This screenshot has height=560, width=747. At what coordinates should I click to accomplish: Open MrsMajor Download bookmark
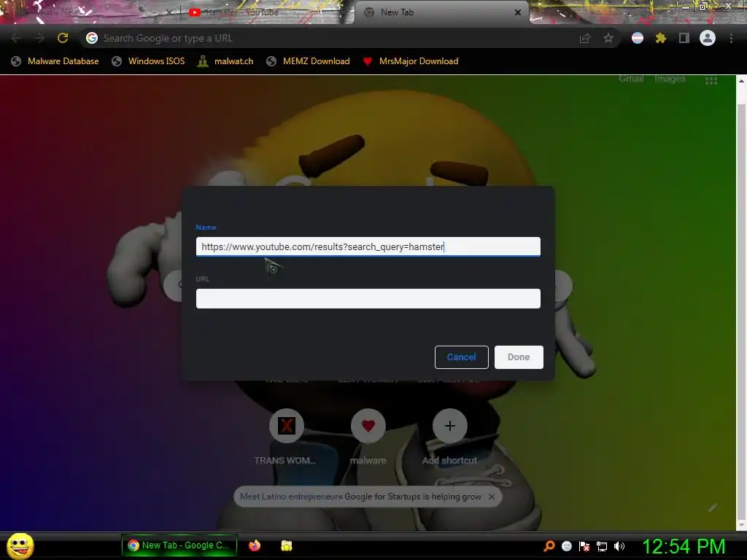pyautogui.click(x=411, y=61)
